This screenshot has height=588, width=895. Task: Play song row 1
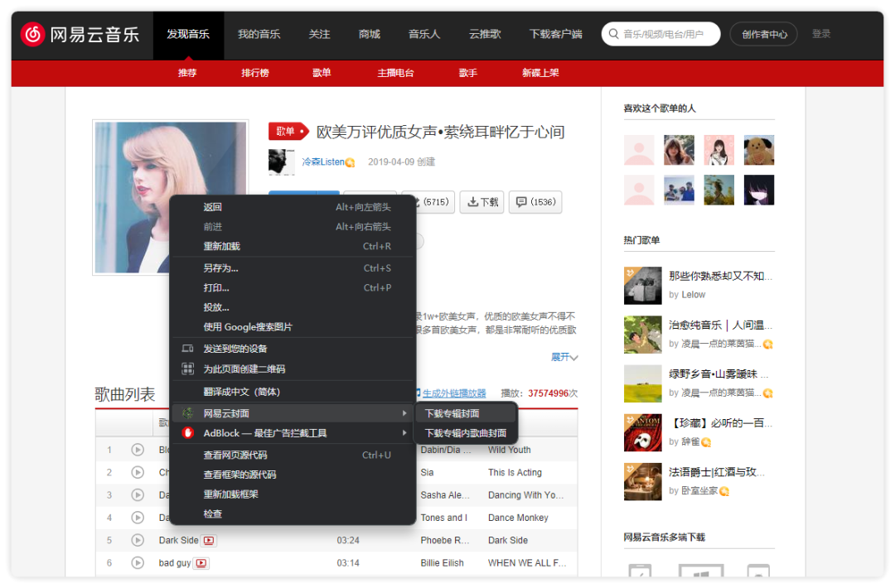[x=138, y=450]
